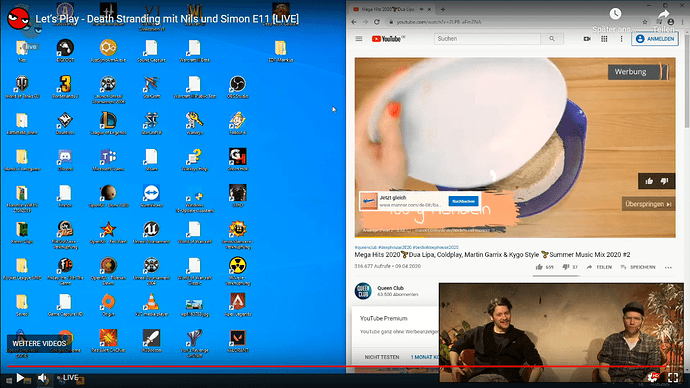Open the channel avatar in player header
This screenshot has height=388, width=690.
coord(18,18)
